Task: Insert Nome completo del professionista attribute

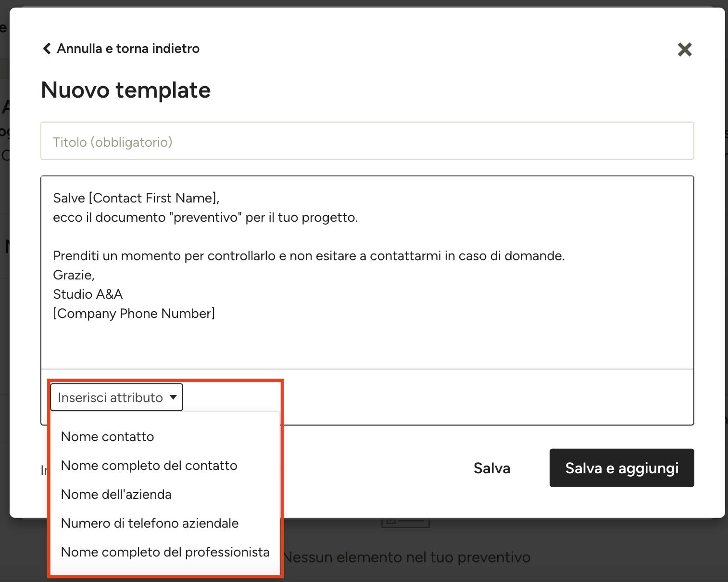Action: pos(165,552)
